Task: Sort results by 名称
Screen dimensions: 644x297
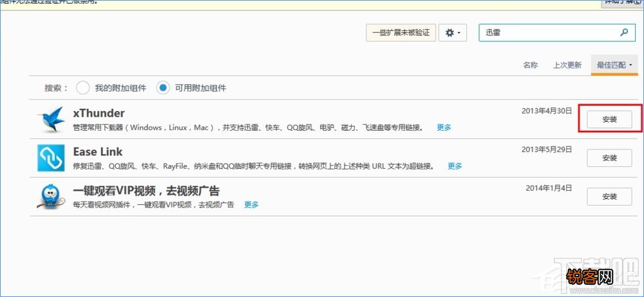Action: pos(530,65)
